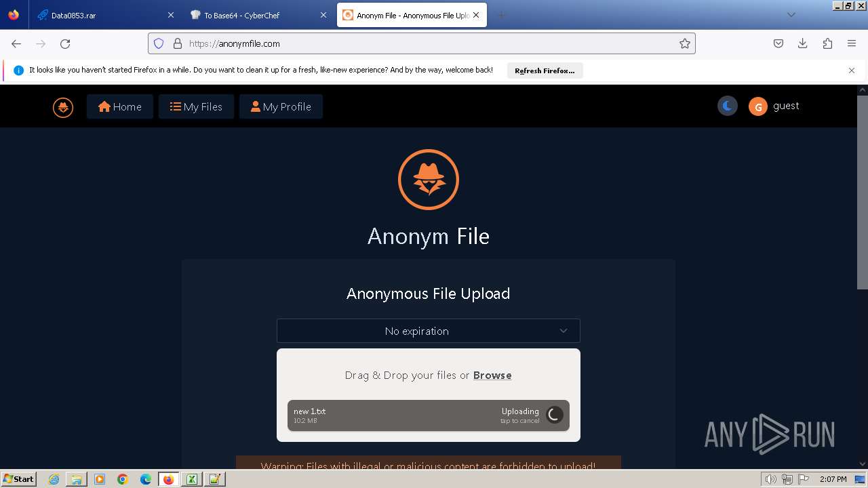Cancel the new 1.txt upload spinner
Viewport: 868px width, 488px height.
click(554, 415)
